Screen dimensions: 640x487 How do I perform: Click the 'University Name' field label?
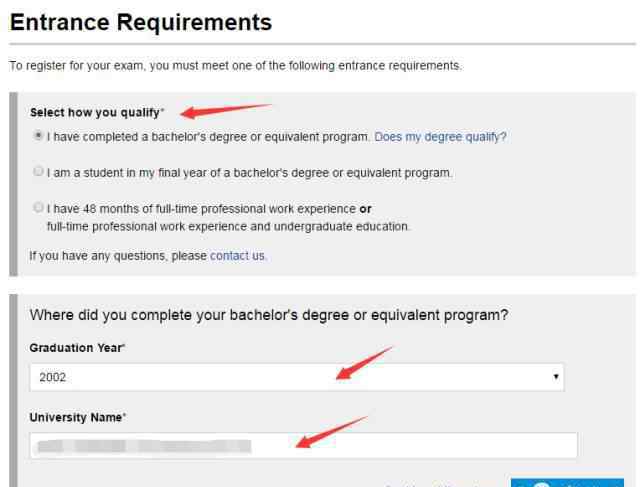coord(77,417)
